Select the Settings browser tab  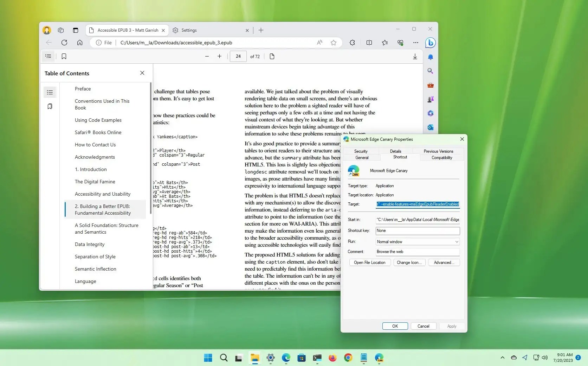coord(189,30)
